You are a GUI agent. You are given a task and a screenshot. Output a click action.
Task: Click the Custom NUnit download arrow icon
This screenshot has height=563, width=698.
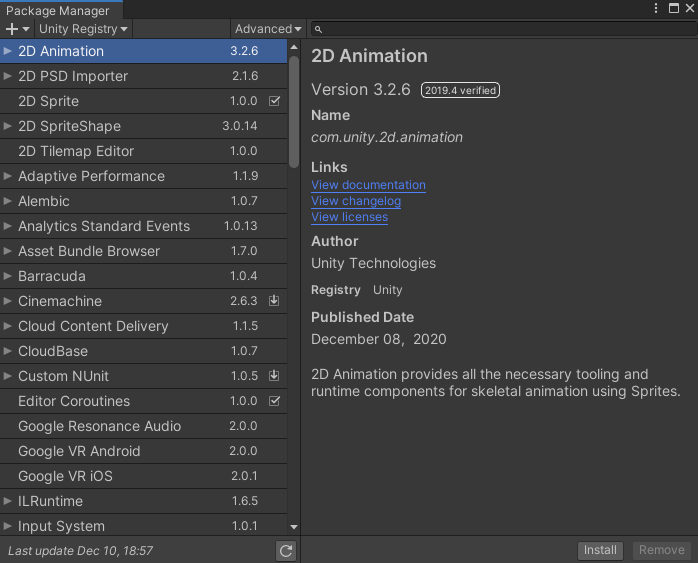274,376
